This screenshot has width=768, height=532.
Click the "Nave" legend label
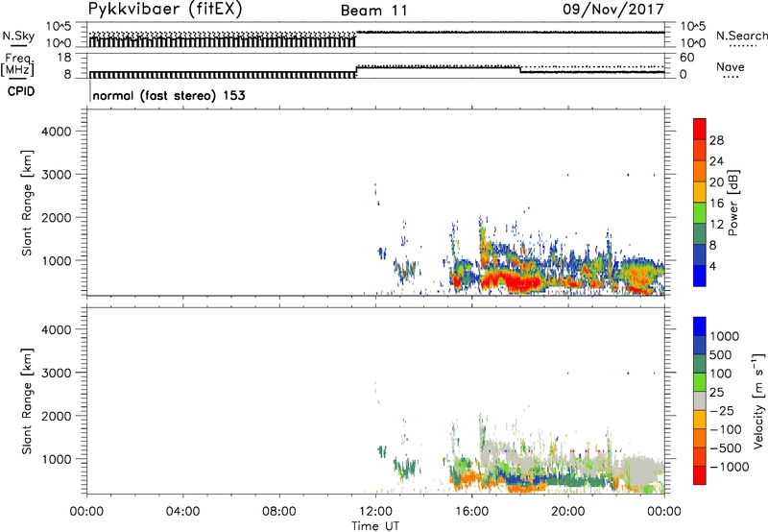[x=731, y=66]
